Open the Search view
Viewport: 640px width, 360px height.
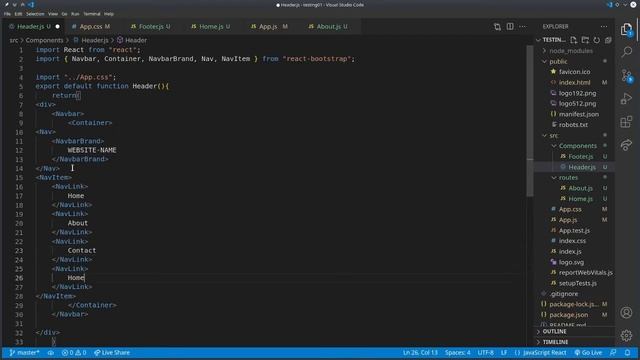(x=627, y=52)
